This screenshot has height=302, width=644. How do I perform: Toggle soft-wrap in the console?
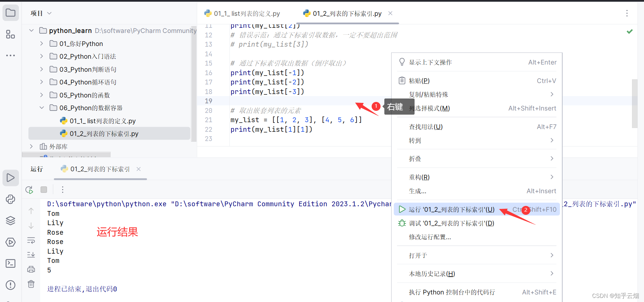[31, 240]
